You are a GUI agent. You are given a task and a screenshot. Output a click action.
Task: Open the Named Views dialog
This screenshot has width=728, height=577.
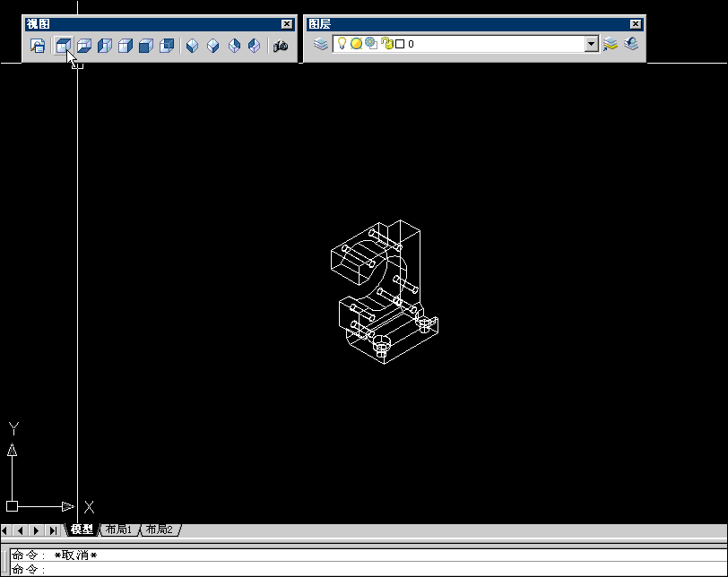click(38, 46)
